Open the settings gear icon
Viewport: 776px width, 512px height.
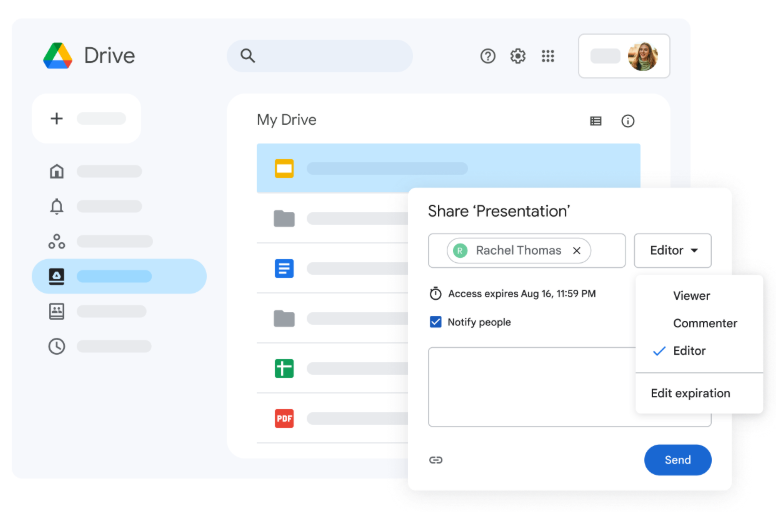518,56
